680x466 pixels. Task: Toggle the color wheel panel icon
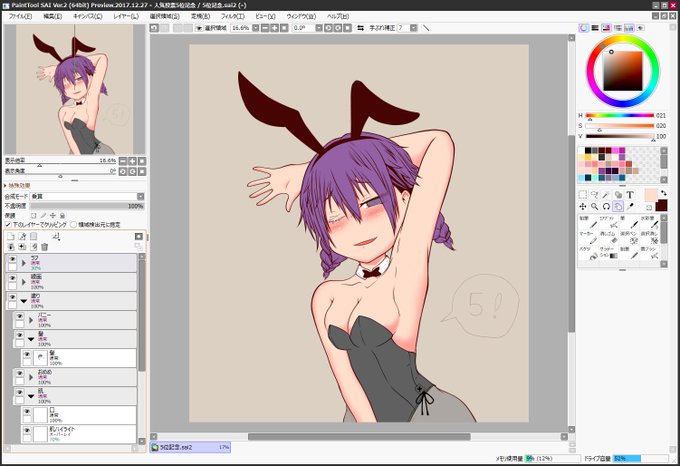pyautogui.click(x=584, y=28)
